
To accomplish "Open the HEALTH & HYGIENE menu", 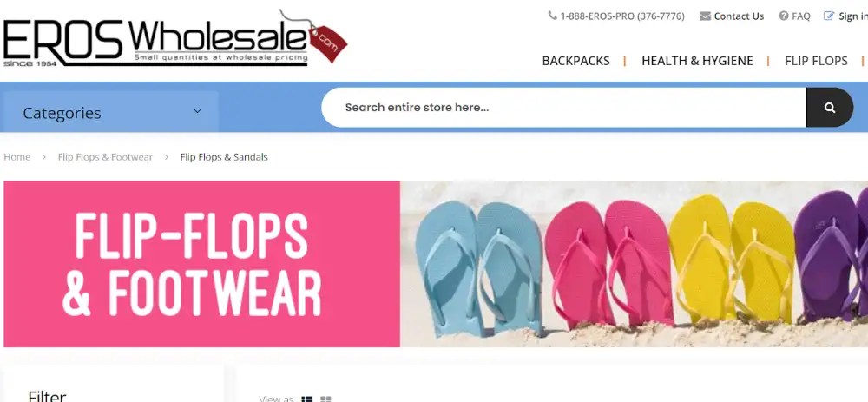I will pos(697,61).
